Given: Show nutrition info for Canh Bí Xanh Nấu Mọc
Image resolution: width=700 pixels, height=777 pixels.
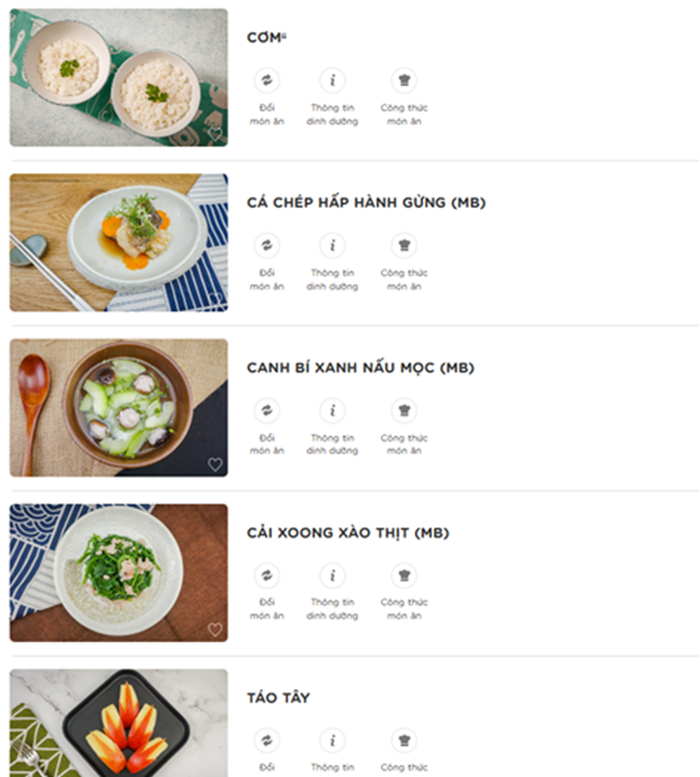Looking at the screenshot, I should pyautogui.click(x=332, y=410).
